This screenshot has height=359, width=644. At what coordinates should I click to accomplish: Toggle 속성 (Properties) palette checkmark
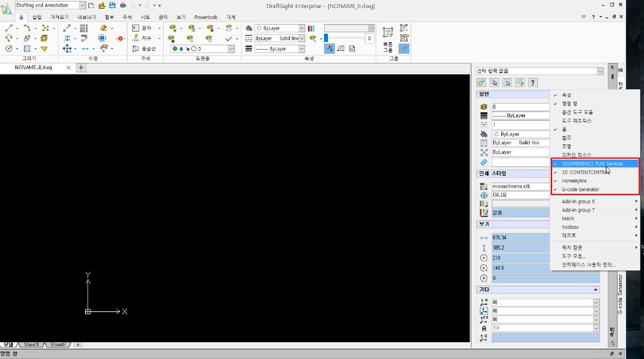tap(595, 95)
